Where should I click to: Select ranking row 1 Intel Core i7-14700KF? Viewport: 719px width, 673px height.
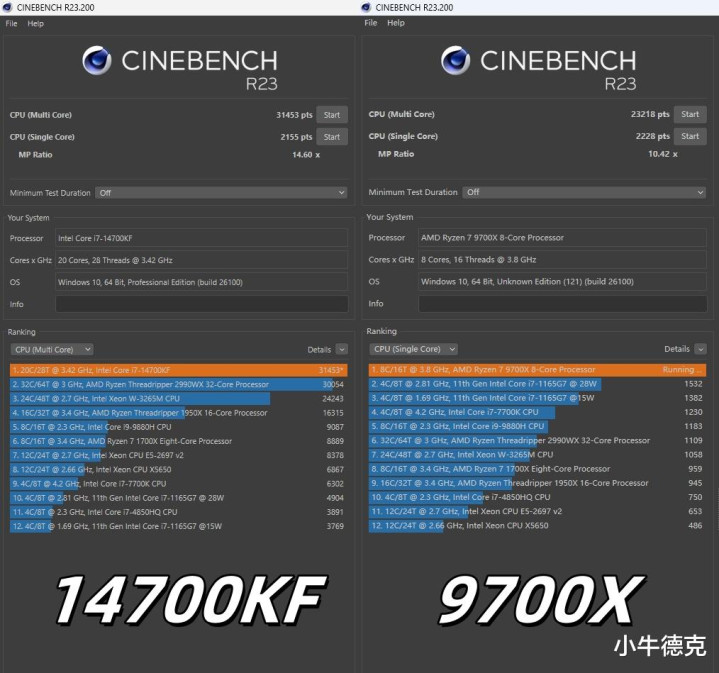pyautogui.click(x=178, y=370)
